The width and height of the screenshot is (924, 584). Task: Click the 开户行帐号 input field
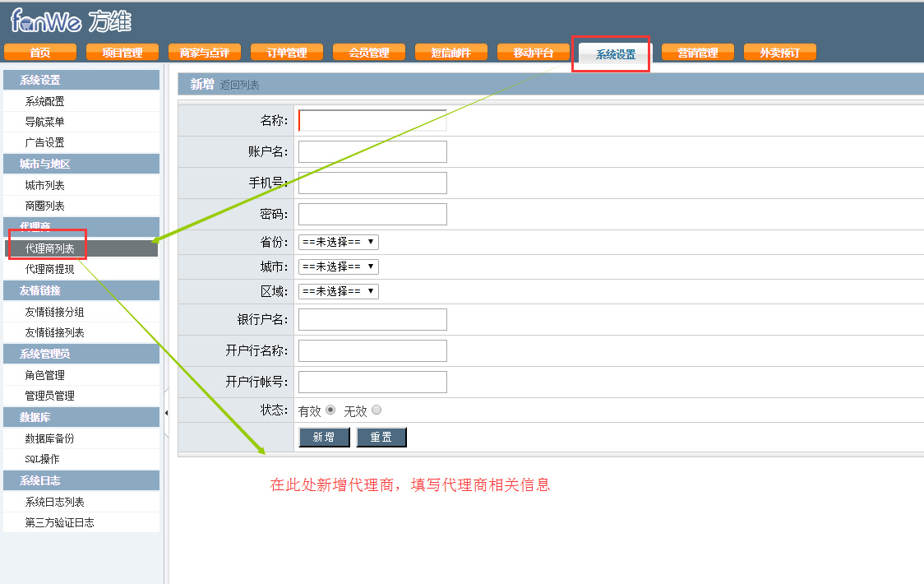pos(372,382)
